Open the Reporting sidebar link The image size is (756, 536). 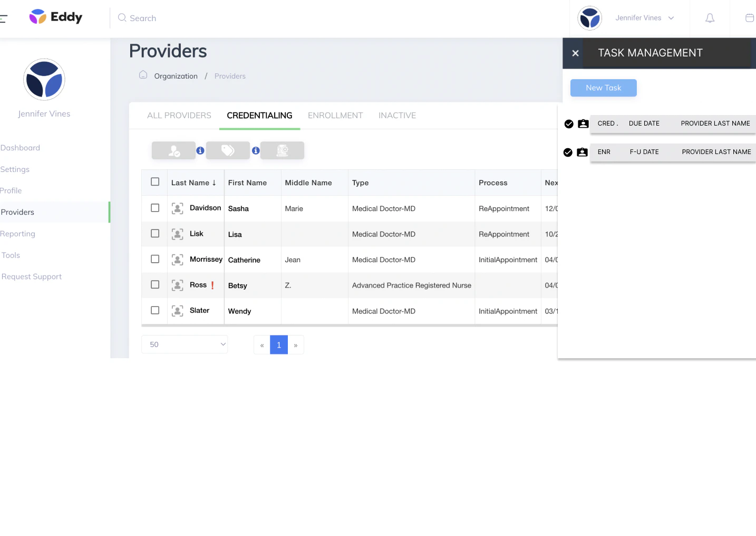click(x=18, y=234)
